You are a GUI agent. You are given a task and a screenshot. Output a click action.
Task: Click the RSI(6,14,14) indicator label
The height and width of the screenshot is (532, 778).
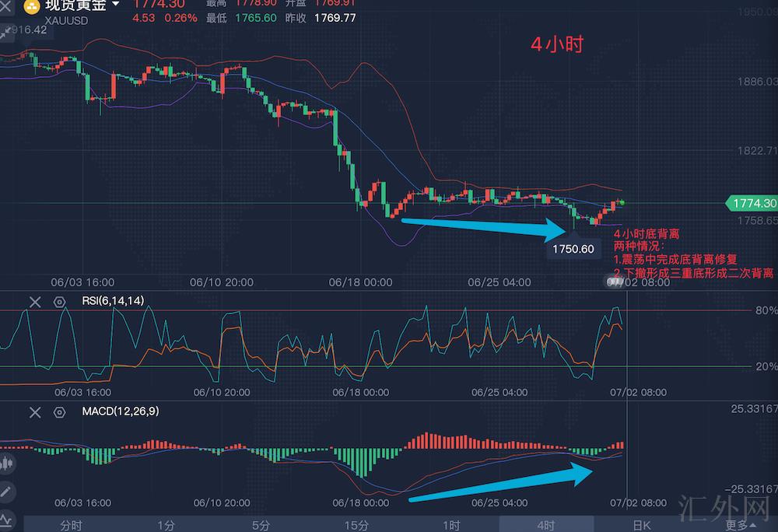coord(113,300)
